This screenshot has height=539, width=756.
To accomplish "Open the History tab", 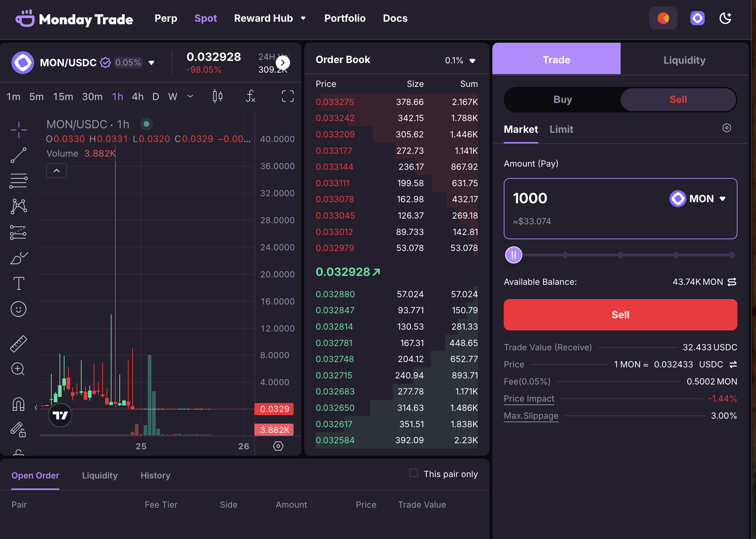I will pos(155,476).
